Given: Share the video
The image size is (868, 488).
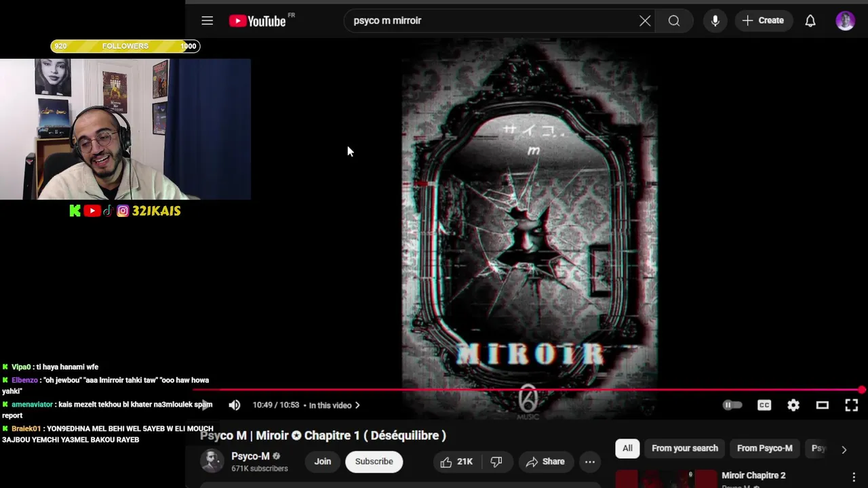Looking at the screenshot, I should [545, 462].
